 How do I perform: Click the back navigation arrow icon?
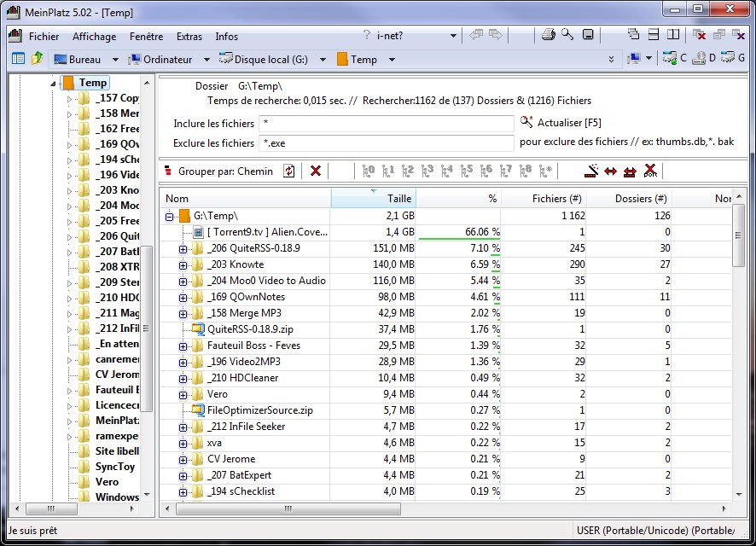tap(476, 35)
